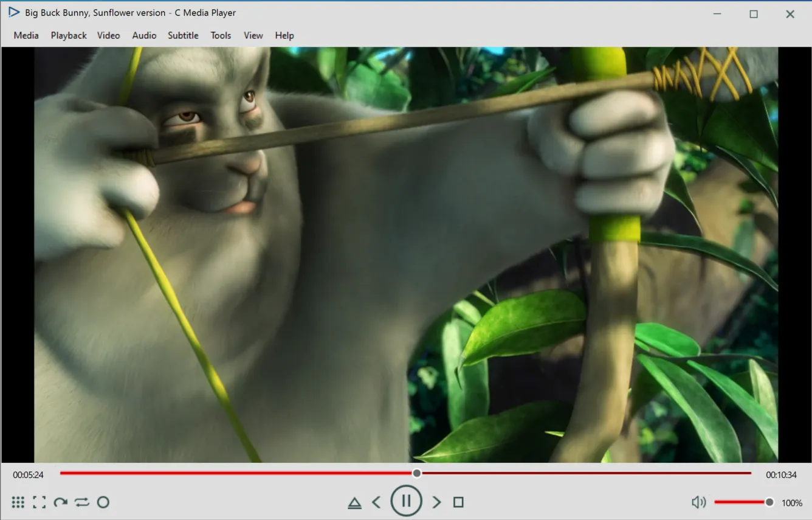Click the circle record icon
This screenshot has width=812, height=520.
pos(103,502)
